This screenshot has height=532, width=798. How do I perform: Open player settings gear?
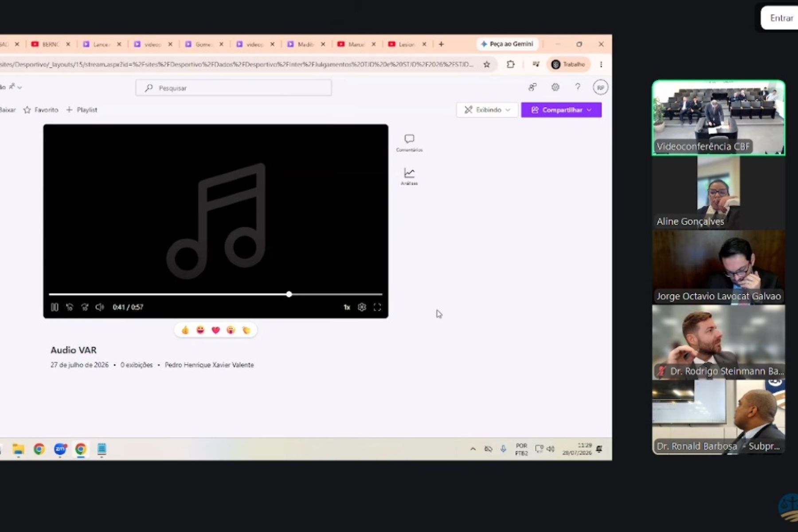coord(362,307)
